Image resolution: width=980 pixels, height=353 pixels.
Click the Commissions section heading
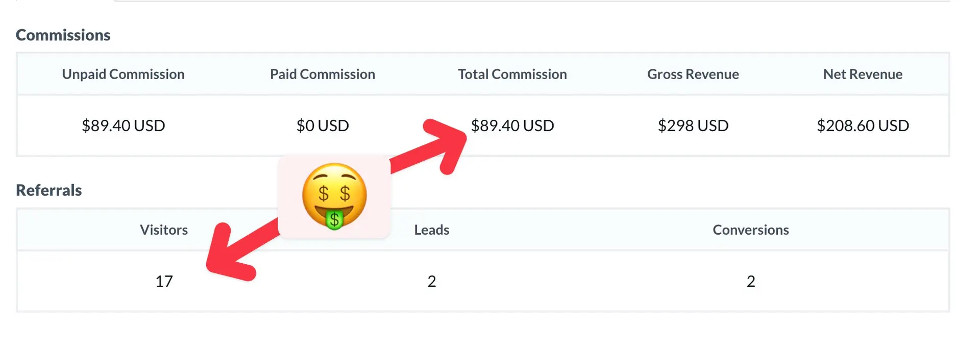click(63, 35)
